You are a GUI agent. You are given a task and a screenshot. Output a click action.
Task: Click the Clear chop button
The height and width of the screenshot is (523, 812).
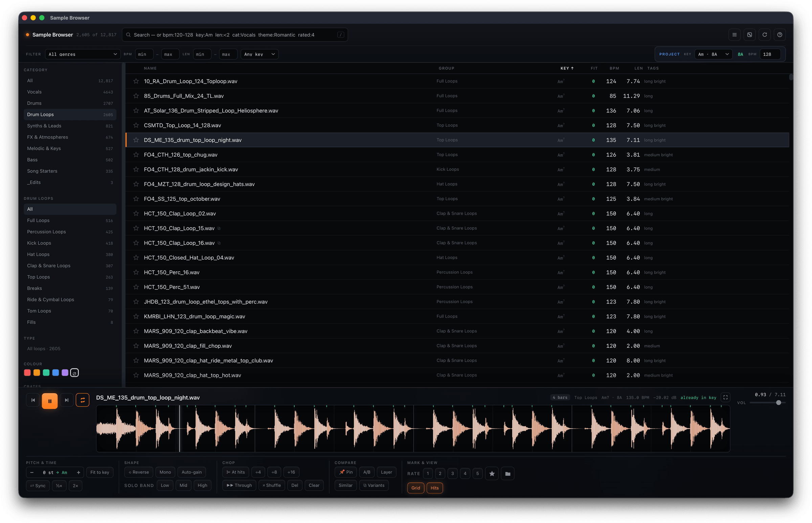[x=314, y=485]
